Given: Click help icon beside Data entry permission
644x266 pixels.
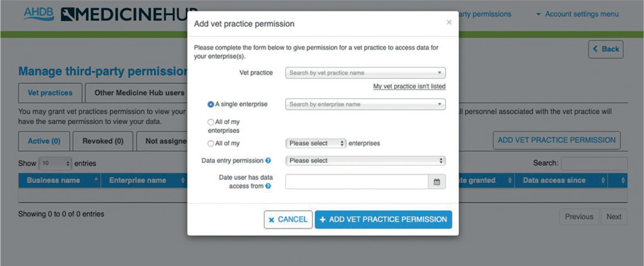Looking at the screenshot, I should click(268, 160).
